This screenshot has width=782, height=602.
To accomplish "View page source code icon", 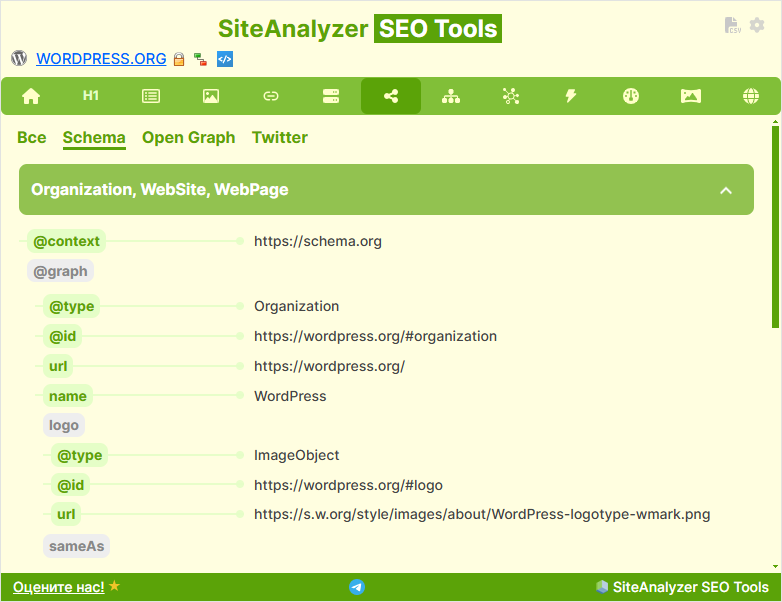I will pos(225,59).
